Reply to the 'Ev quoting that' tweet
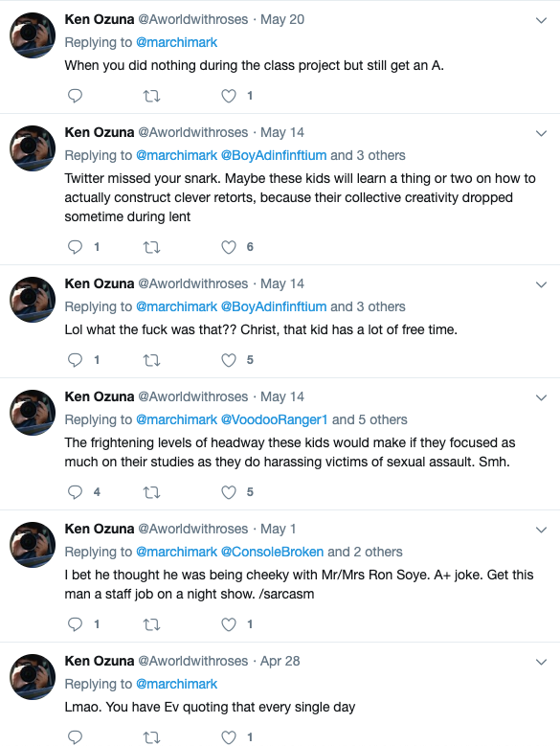The image size is (560, 746). (x=75, y=737)
